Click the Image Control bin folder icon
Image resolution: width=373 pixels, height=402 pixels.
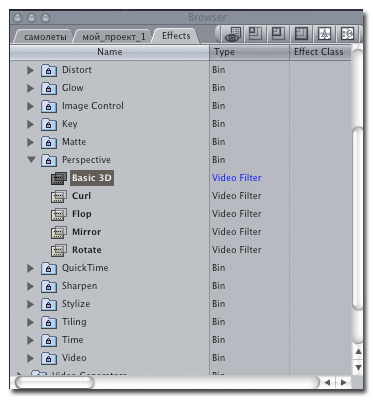click(x=49, y=106)
